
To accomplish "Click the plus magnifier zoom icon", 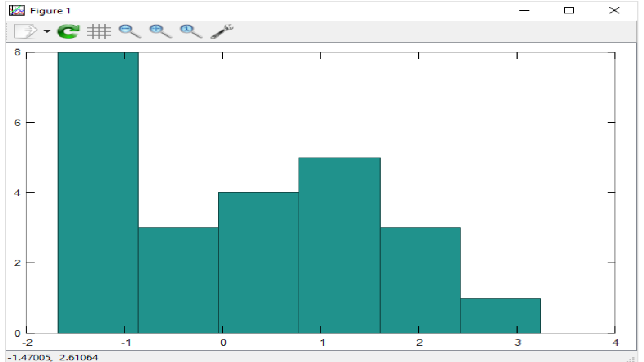I will 160,32.
